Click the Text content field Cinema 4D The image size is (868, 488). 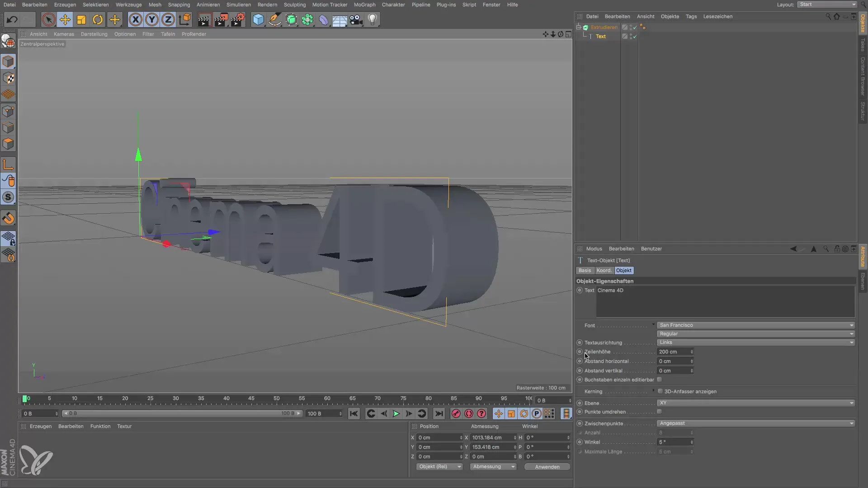pos(725,303)
